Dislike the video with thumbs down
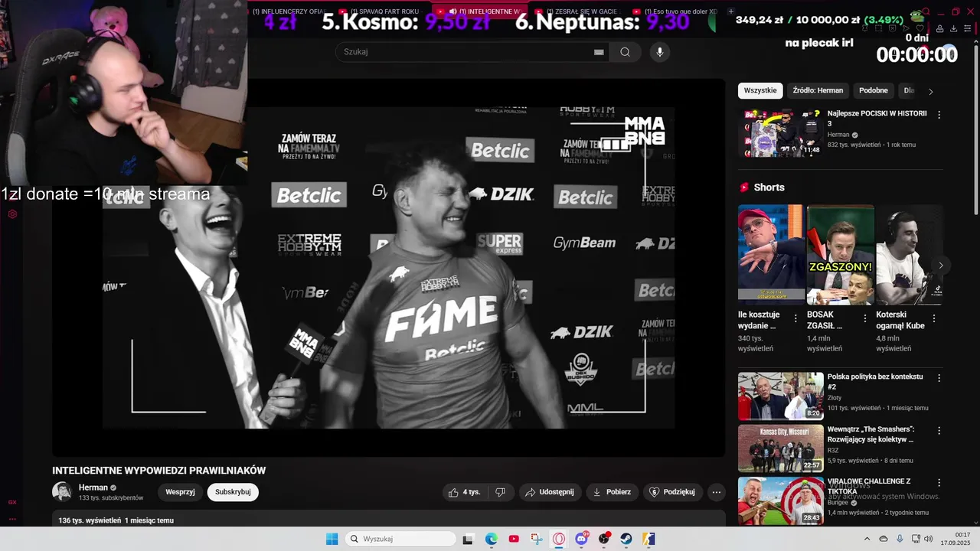 tap(500, 492)
